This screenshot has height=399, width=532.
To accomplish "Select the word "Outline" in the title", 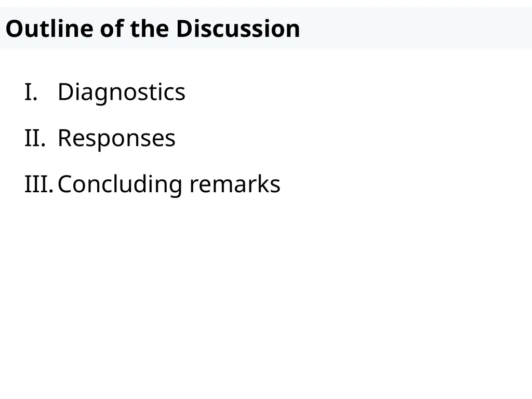I will coord(49,29).
